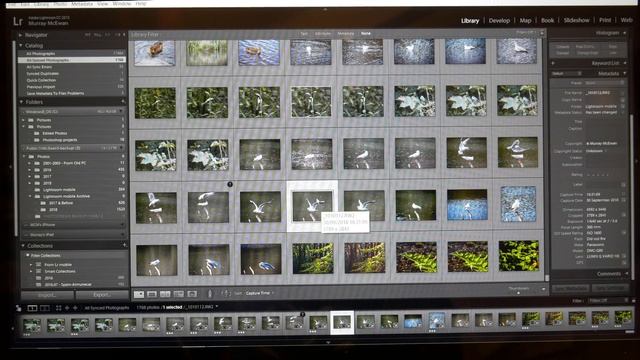This screenshot has height=360, width=640.
Task: Open the Photoshop projects folder
Action: tap(60, 140)
